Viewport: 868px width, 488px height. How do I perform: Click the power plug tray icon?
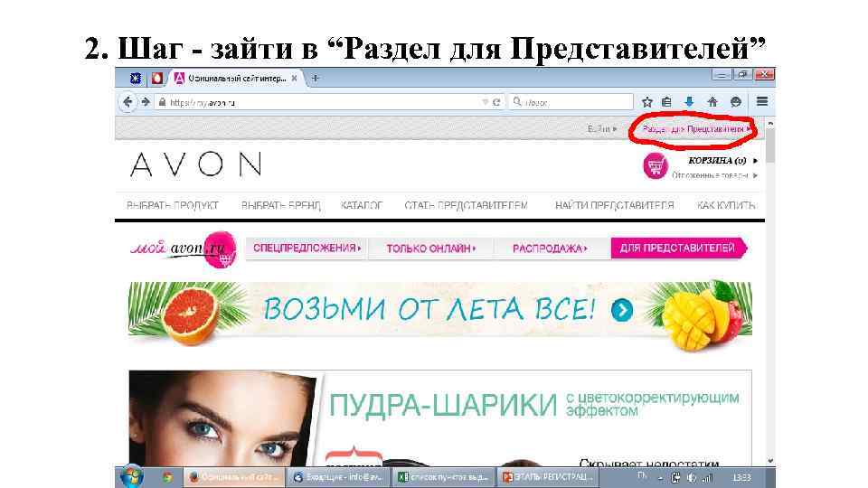[675, 477]
